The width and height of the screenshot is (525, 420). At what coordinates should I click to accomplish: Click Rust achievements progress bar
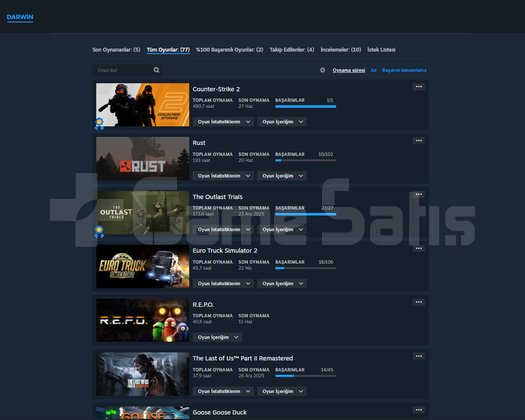coord(305,160)
